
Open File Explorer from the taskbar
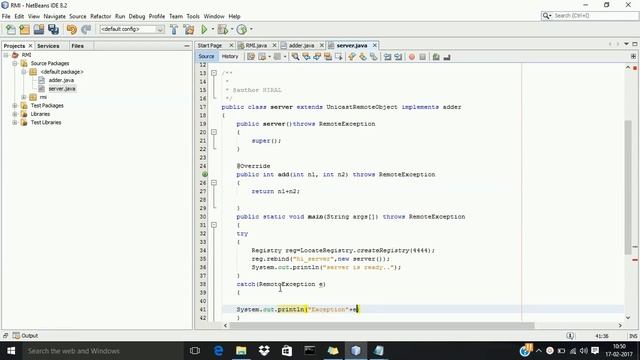click(241, 351)
